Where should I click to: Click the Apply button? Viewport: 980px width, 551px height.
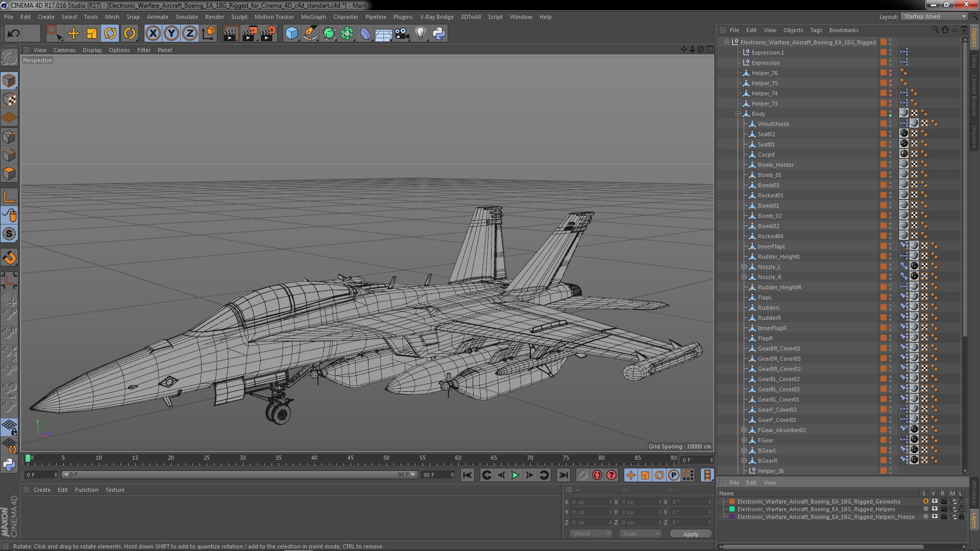pyautogui.click(x=691, y=534)
